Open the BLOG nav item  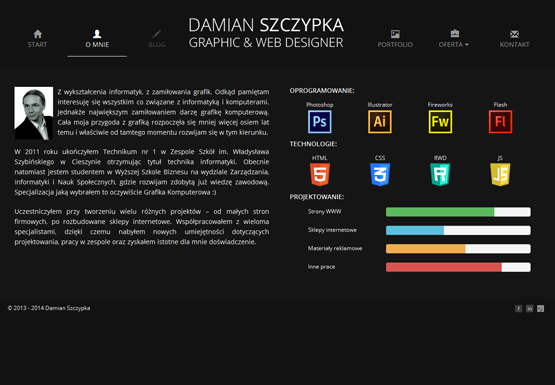pos(157,39)
